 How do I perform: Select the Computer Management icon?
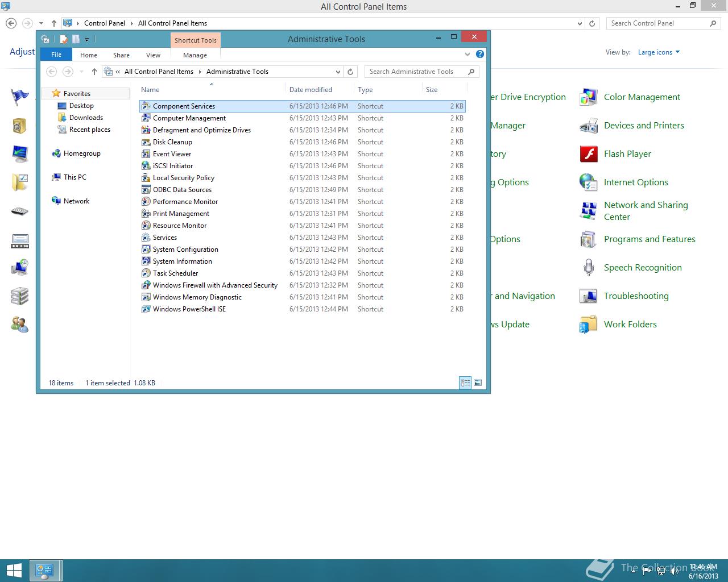point(146,118)
